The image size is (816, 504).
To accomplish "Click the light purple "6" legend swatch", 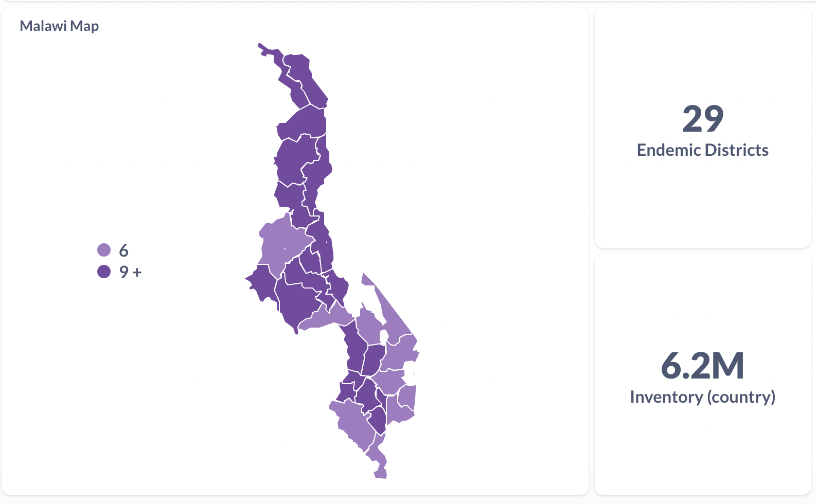I will [x=104, y=250].
